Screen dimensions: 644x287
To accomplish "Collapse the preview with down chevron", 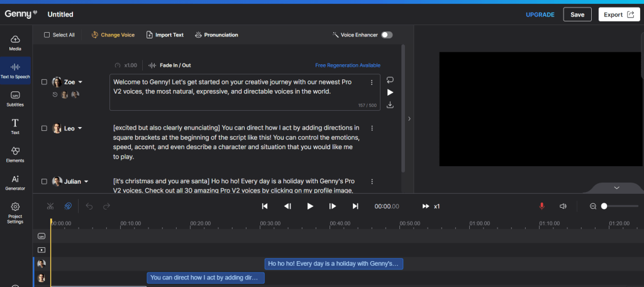I will pos(616,188).
